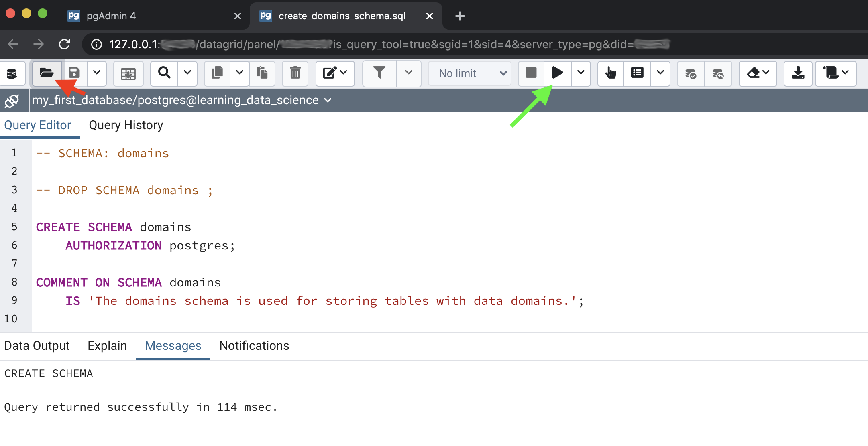The image size is (868, 446).
Task: Click the Rollback transaction icon
Action: [718, 73]
